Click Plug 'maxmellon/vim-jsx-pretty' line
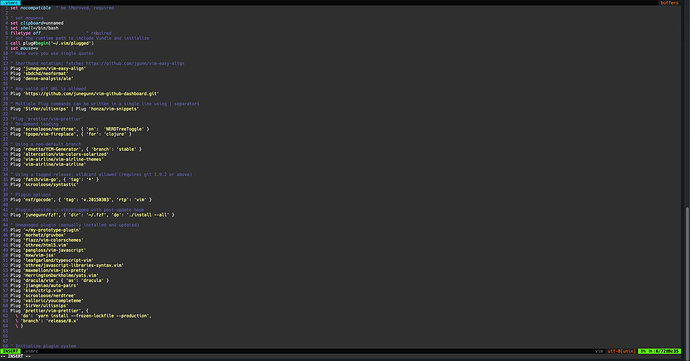 point(49,270)
